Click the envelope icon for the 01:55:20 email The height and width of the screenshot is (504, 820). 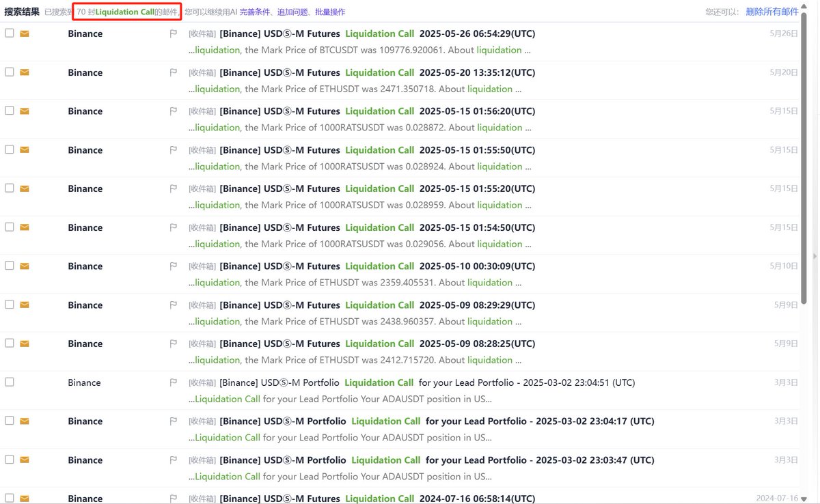(25, 188)
